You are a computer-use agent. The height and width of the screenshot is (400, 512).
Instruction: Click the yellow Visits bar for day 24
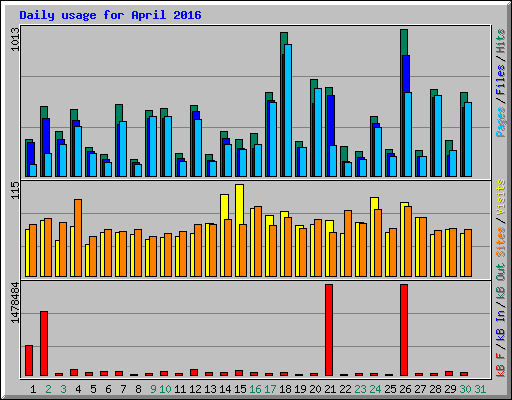(x=374, y=203)
